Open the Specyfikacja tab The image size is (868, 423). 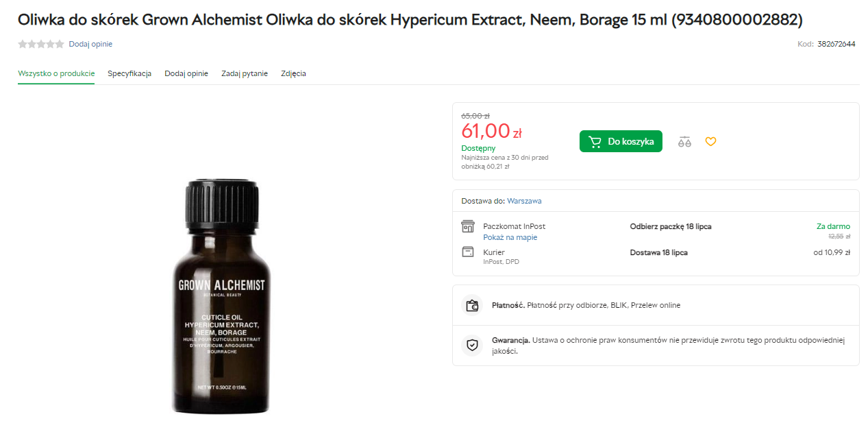[129, 73]
